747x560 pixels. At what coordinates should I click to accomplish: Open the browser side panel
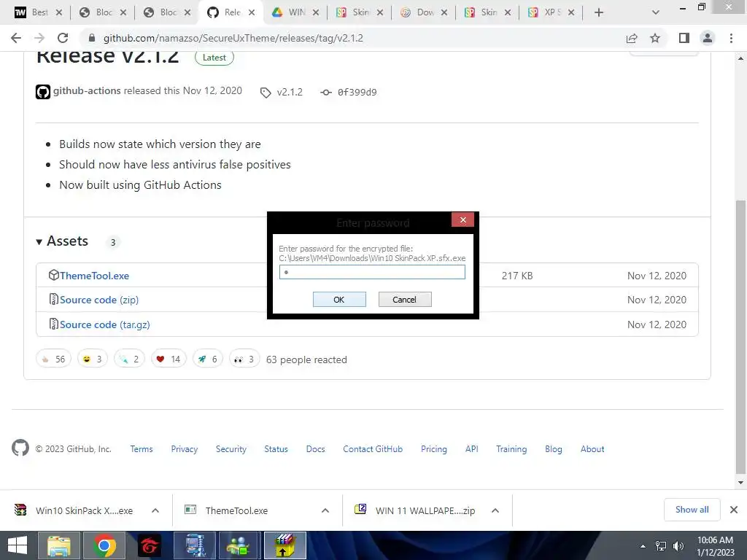pos(684,38)
